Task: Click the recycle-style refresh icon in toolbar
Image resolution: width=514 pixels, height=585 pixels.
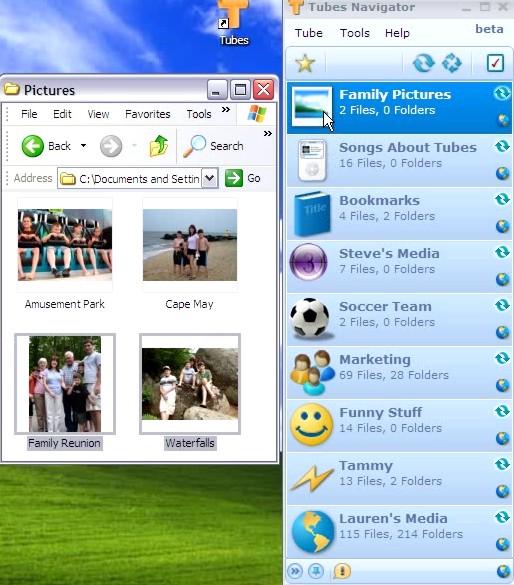Action: pyautogui.click(x=451, y=63)
